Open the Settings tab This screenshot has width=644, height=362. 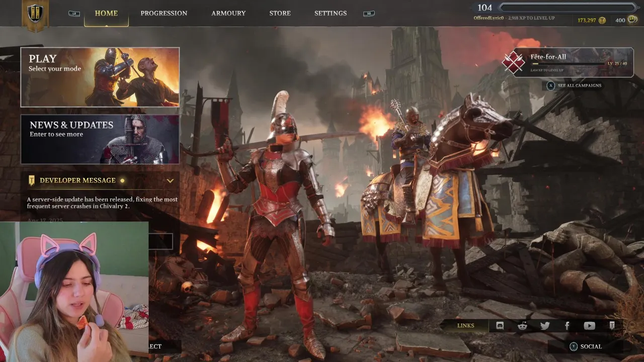point(331,13)
